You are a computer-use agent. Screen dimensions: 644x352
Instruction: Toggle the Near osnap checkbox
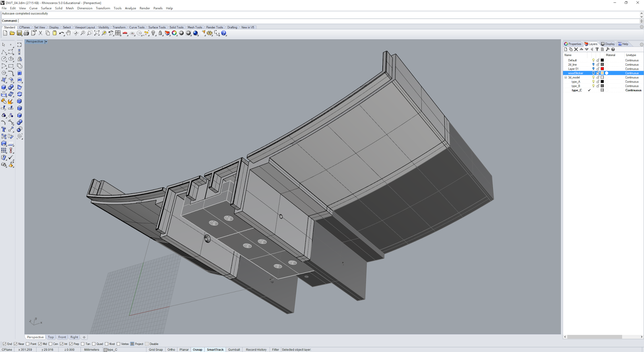tap(15, 344)
